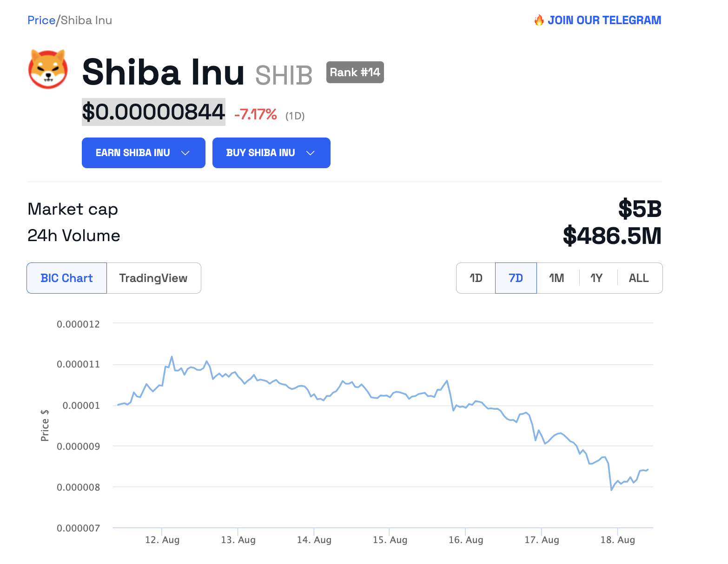
Task: Select the 1Y time range
Action: point(596,278)
